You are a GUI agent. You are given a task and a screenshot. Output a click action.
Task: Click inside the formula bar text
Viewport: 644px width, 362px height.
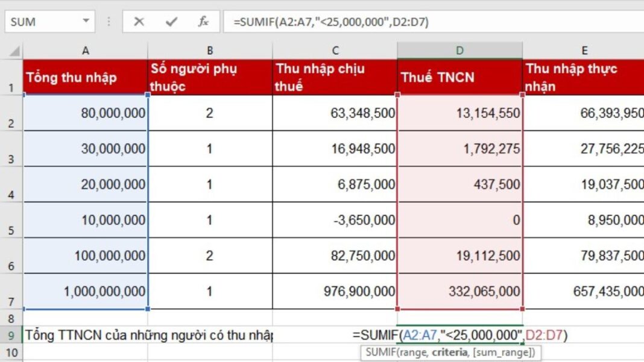422,22
